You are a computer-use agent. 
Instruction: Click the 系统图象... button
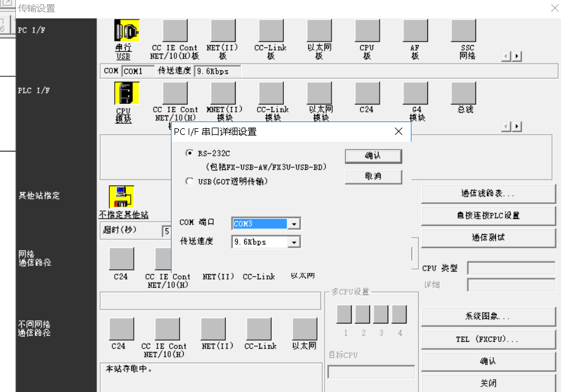coord(488,317)
